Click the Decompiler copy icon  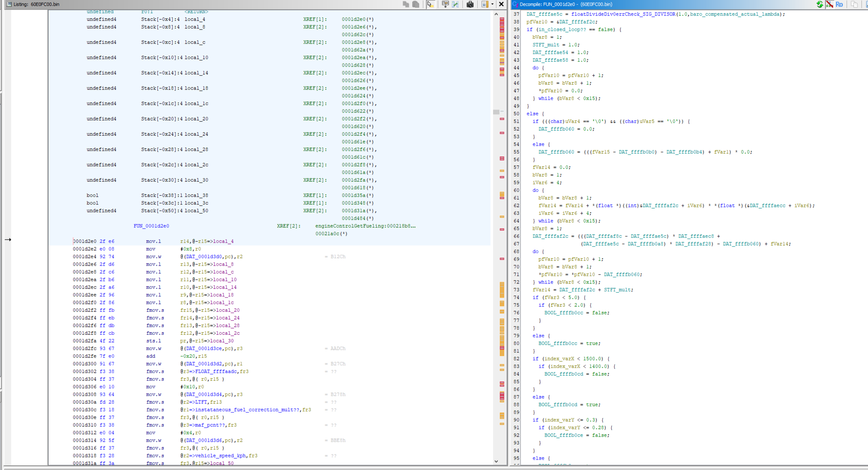tap(854, 4)
